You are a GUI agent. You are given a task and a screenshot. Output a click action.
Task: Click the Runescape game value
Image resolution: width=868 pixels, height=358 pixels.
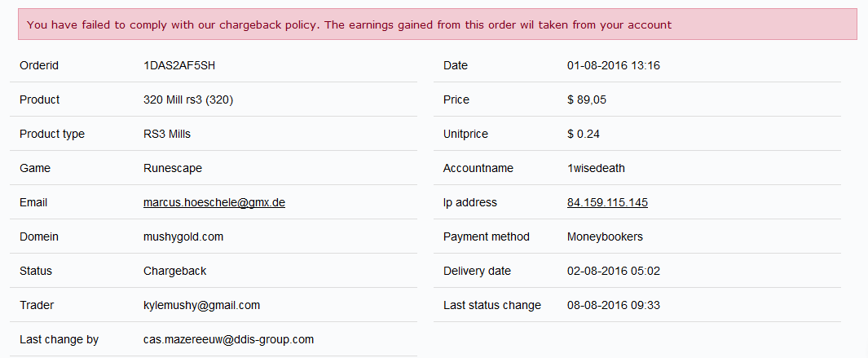point(173,168)
